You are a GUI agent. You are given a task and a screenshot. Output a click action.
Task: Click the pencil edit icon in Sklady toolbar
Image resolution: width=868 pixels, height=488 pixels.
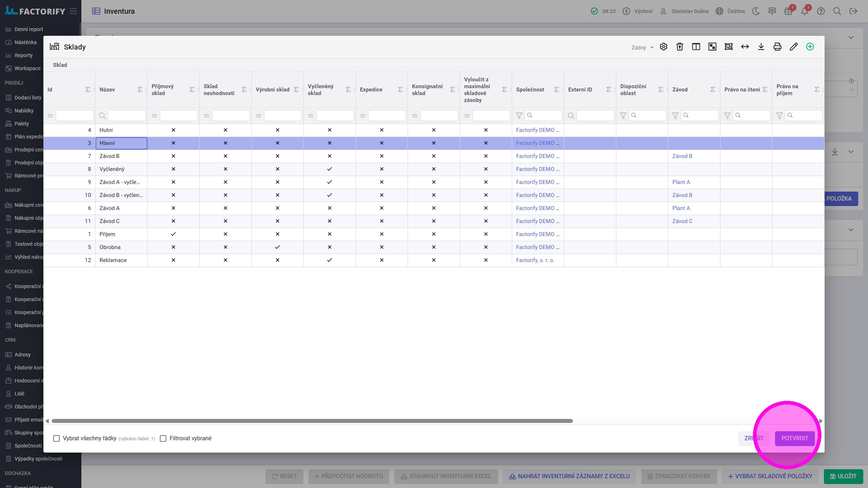pyautogui.click(x=793, y=47)
